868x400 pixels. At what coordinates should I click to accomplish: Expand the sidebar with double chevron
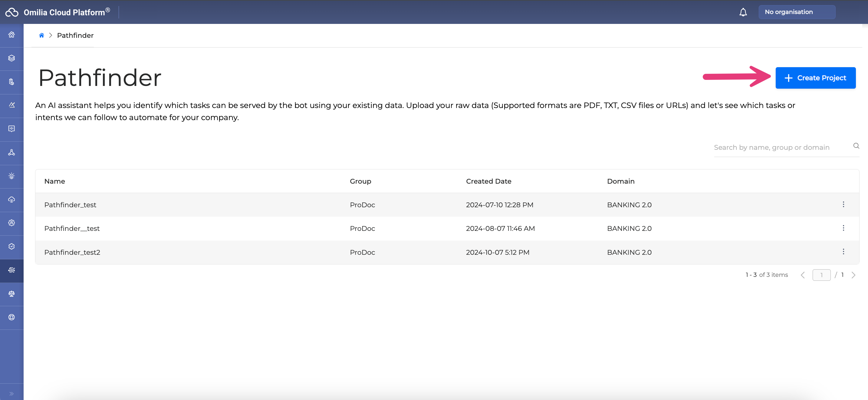(x=12, y=394)
